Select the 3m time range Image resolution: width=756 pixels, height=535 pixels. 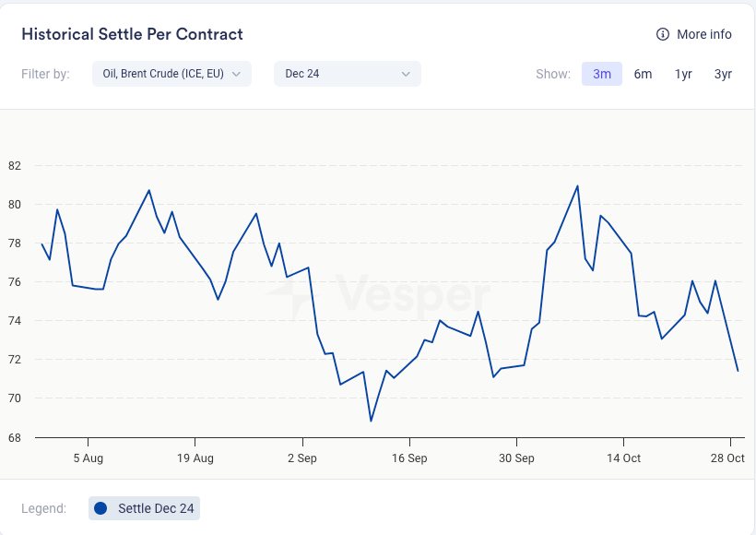[x=602, y=74]
